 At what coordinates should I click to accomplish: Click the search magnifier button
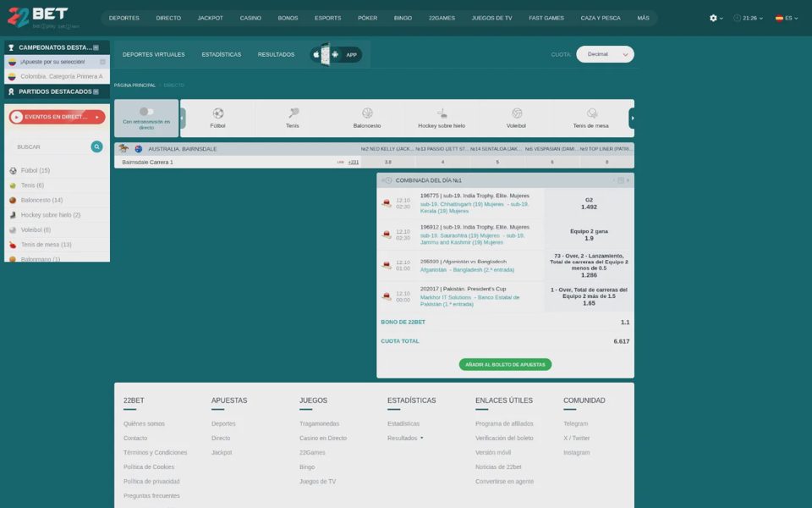point(96,146)
